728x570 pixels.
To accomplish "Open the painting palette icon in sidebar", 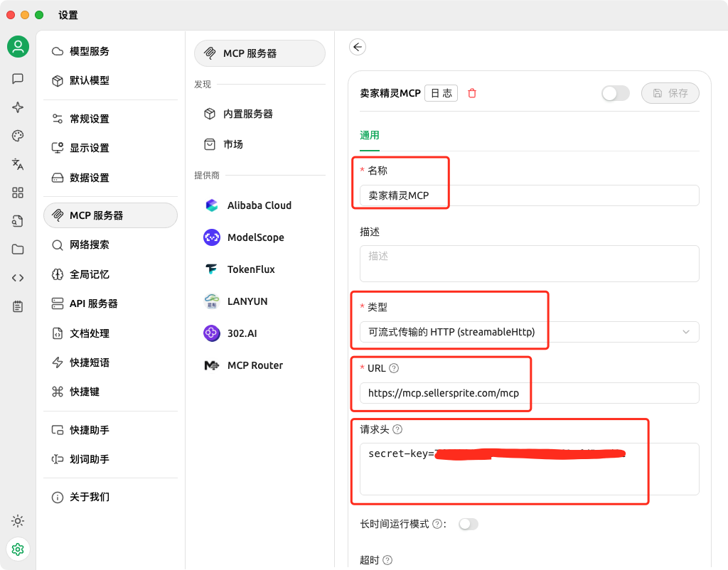I will [x=18, y=136].
